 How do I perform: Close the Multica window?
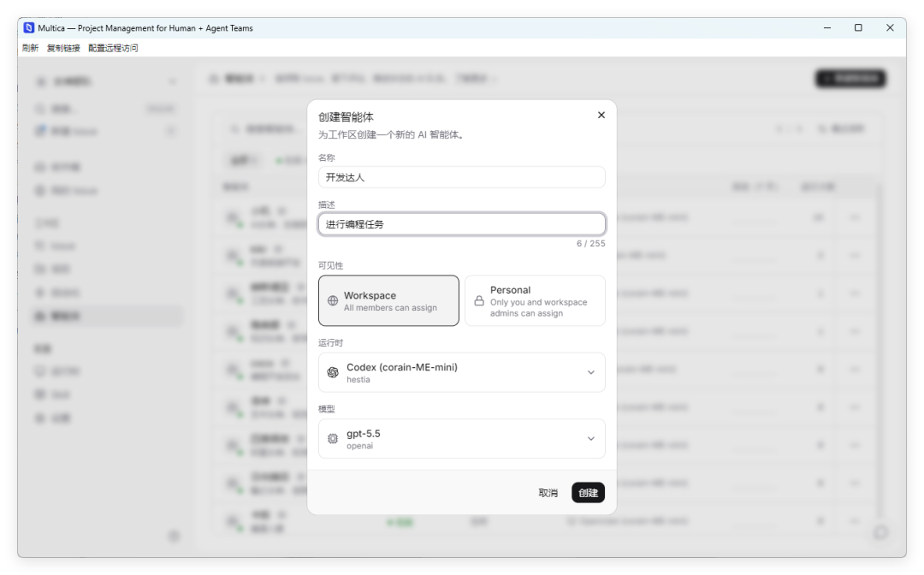coord(890,27)
